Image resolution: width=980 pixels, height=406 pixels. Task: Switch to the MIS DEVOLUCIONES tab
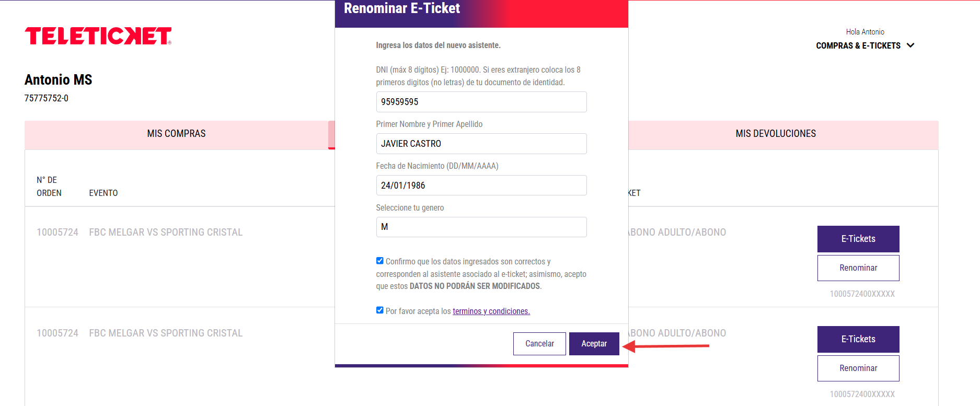[776, 134]
